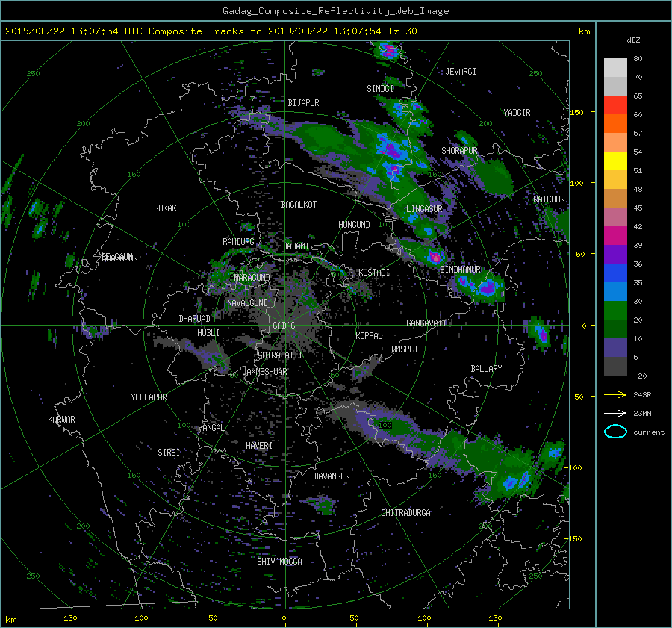The image size is (672, 628).
Task: Click the '-150' tick on the bottom axis
Action: click(68, 618)
